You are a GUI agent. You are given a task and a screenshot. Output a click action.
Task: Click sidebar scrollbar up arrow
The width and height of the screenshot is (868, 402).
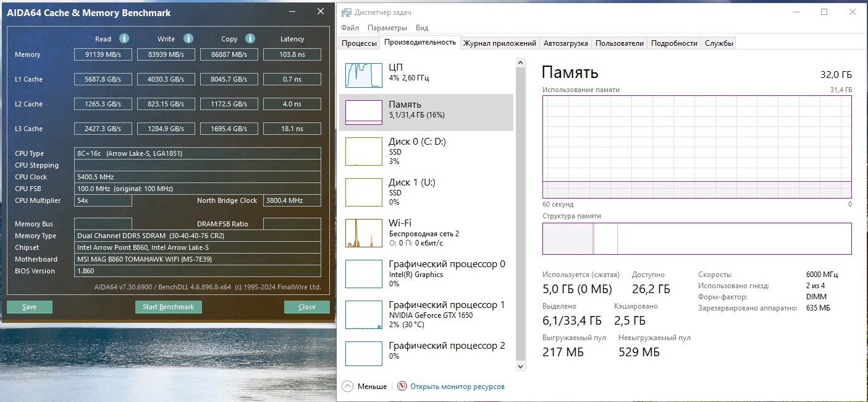520,62
